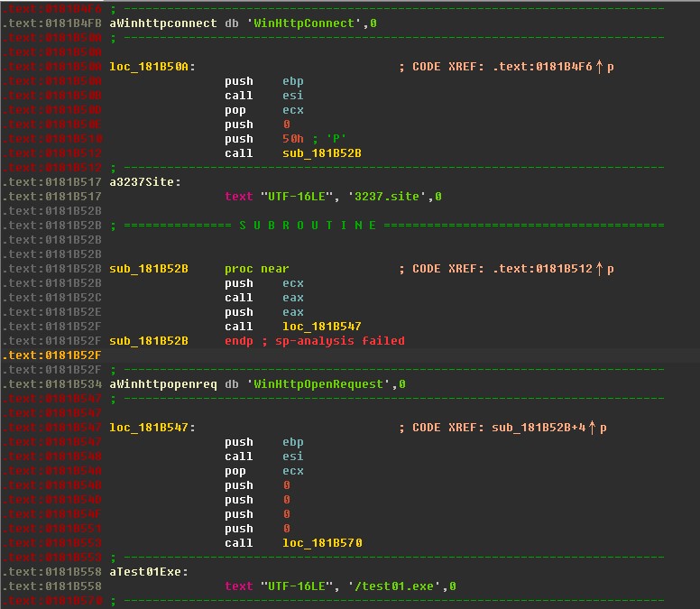This screenshot has height=609, width=700.
Task: Click the loc_181B50A label
Action: click(x=152, y=67)
